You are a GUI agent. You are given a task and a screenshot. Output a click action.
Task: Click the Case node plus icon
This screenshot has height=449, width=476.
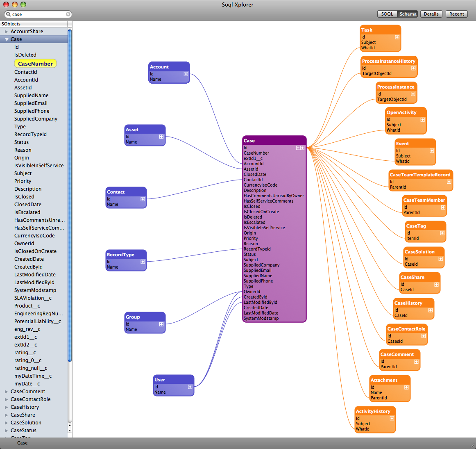pyautogui.click(x=302, y=148)
